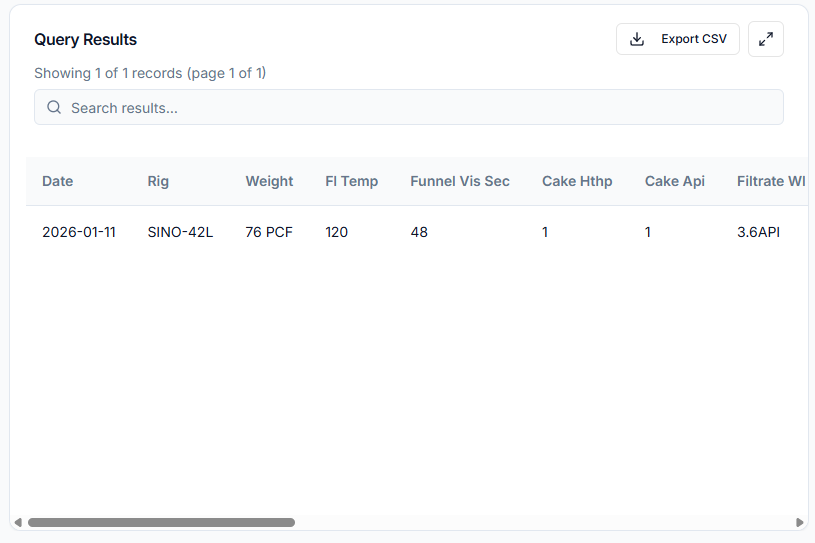Sort by the Rig column header
The height and width of the screenshot is (543, 815).
pyautogui.click(x=158, y=181)
